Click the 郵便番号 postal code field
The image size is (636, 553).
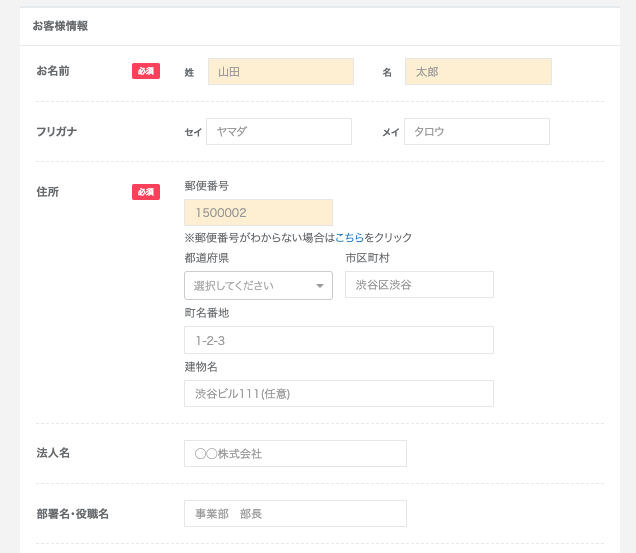[x=258, y=212]
